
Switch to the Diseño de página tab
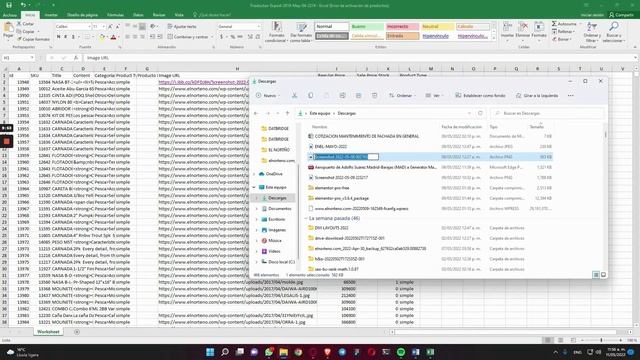[x=82, y=15]
